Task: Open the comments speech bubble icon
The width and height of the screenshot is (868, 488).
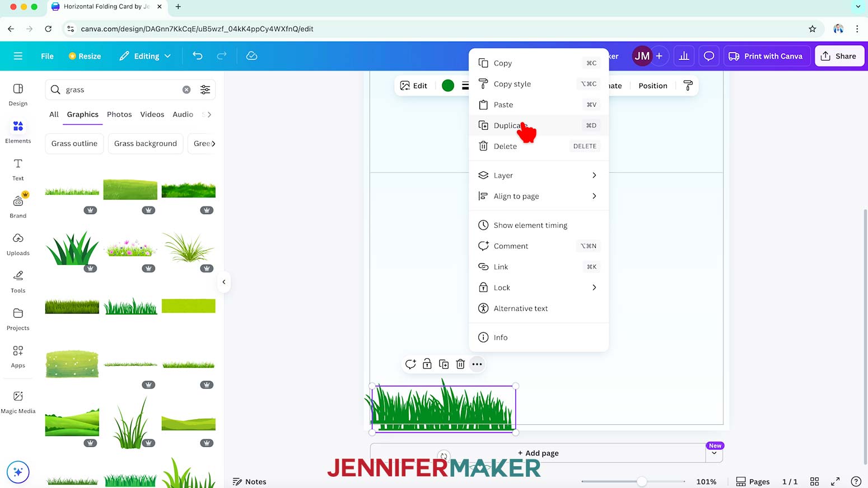Action: pos(709,56)
